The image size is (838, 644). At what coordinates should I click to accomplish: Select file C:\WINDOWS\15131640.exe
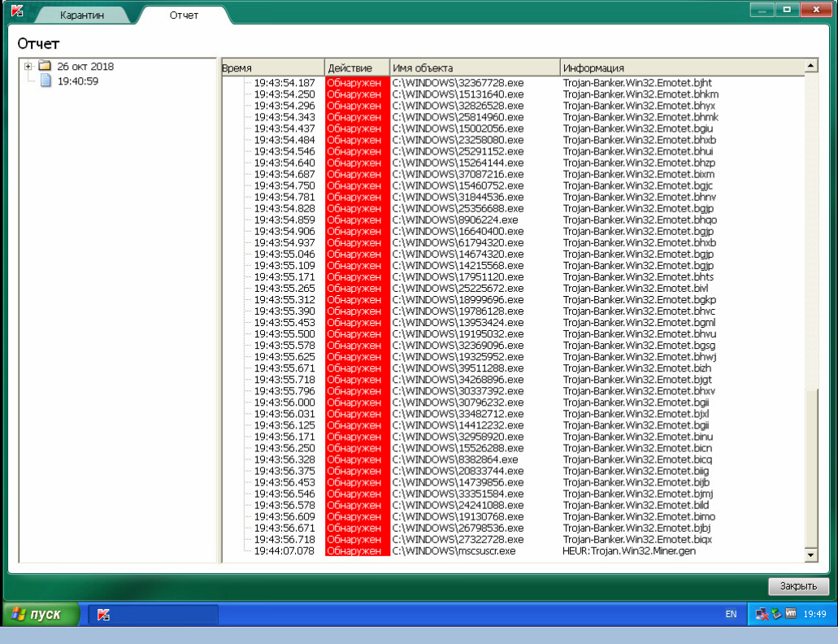458,94
